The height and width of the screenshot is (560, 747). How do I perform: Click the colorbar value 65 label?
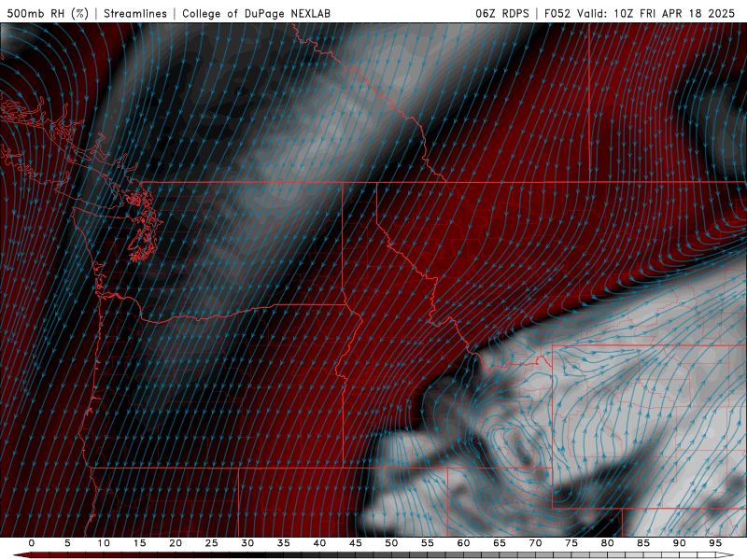click(x=500, y=543)
